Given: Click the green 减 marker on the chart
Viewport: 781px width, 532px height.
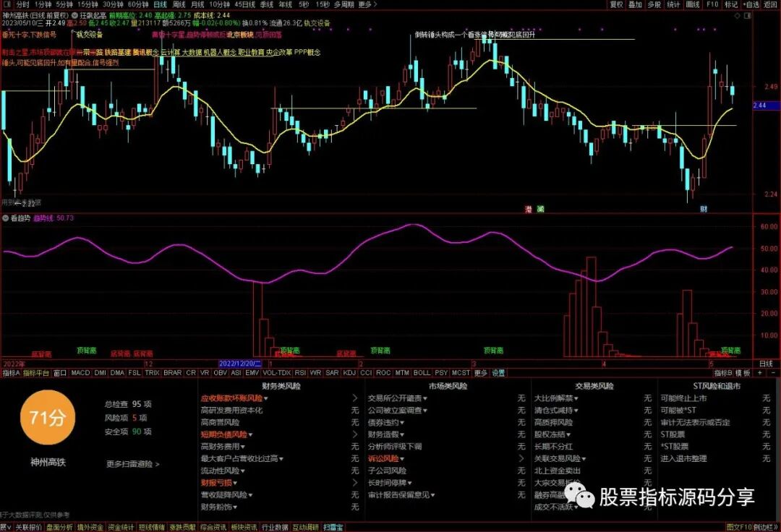Looking at the screenshot, I should (540, 209).
